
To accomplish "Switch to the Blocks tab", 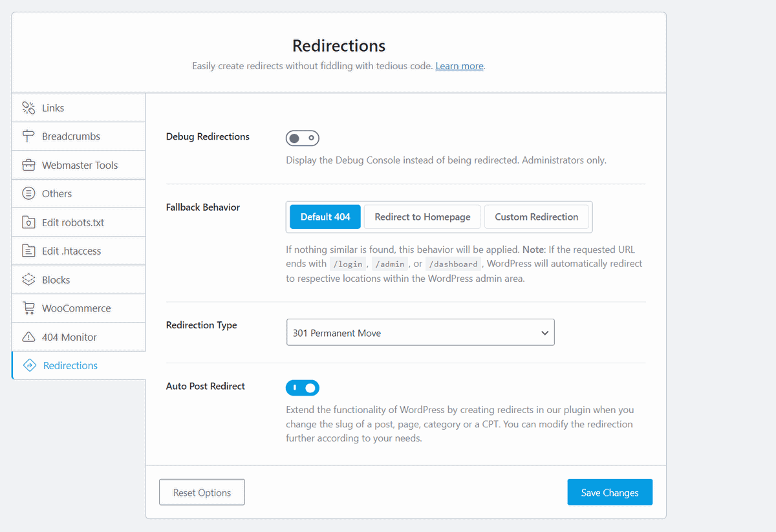I will 78,279.
